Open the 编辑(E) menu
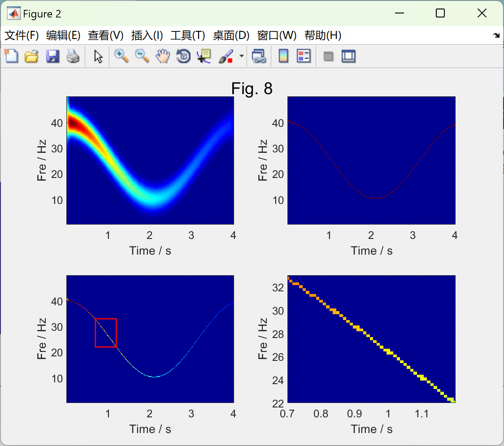 point(63,35)
